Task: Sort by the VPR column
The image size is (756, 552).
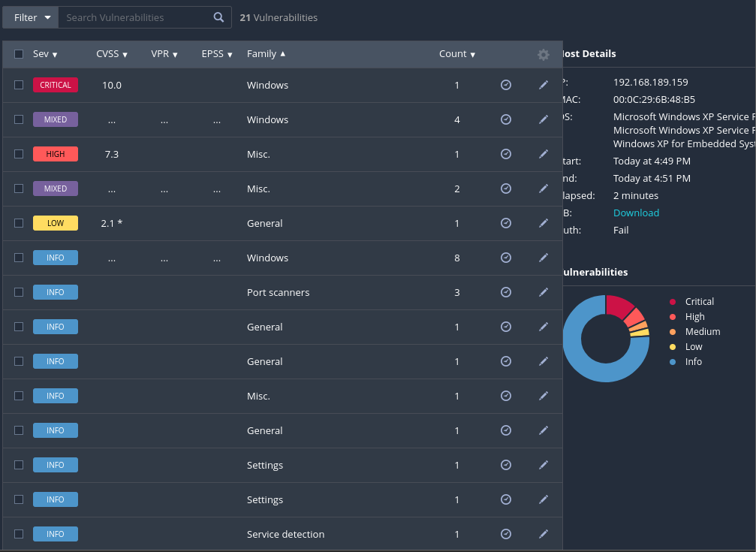Action: (x=164, y=54)
